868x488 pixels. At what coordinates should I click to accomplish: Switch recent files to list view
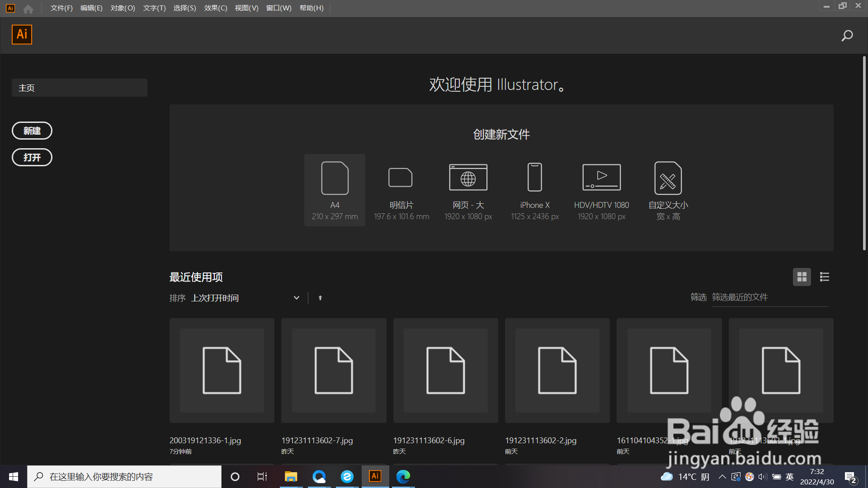point(824,277)
